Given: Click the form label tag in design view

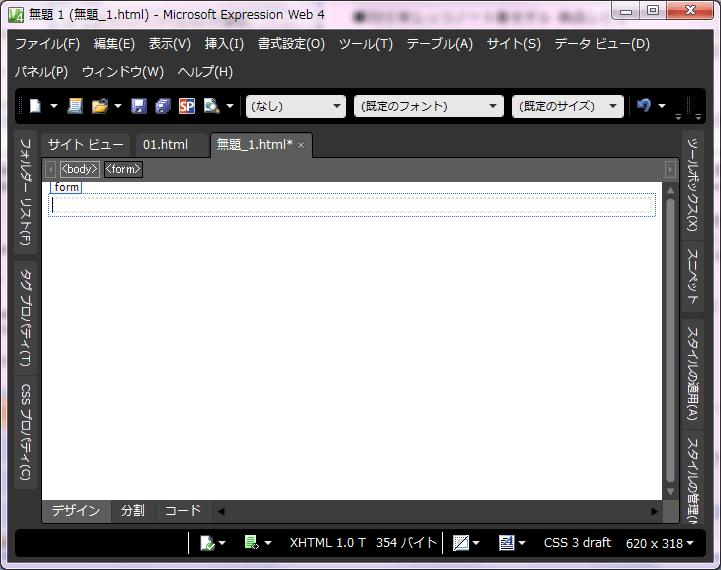Looking at the screenshot, I should pyautogui.click(x=66, y=187).
